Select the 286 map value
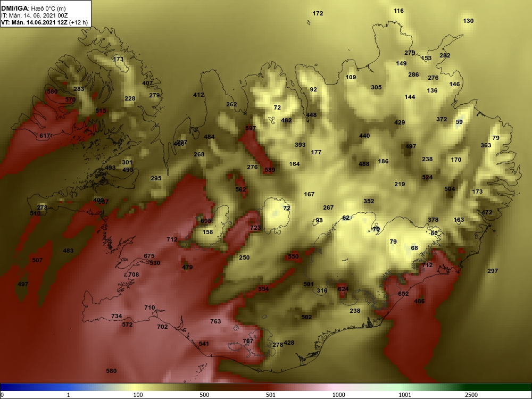Viewport: 532px width, 399px height. (x=413, y=74)
